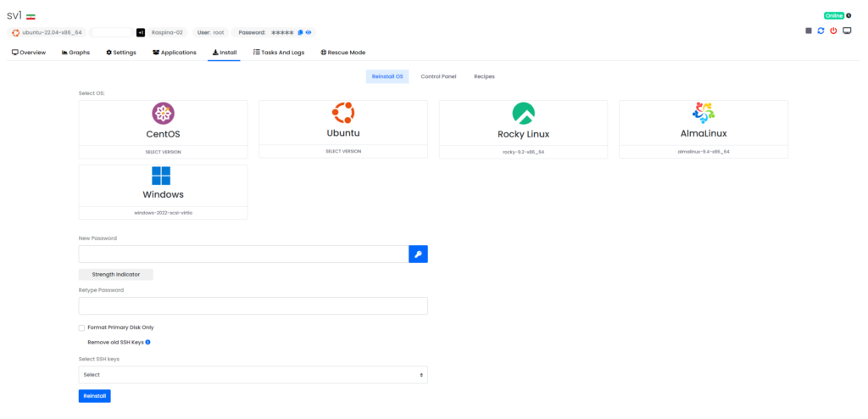Reveal password using the eye icon
The image size is (868, 419).
click(x=309, y=33)
